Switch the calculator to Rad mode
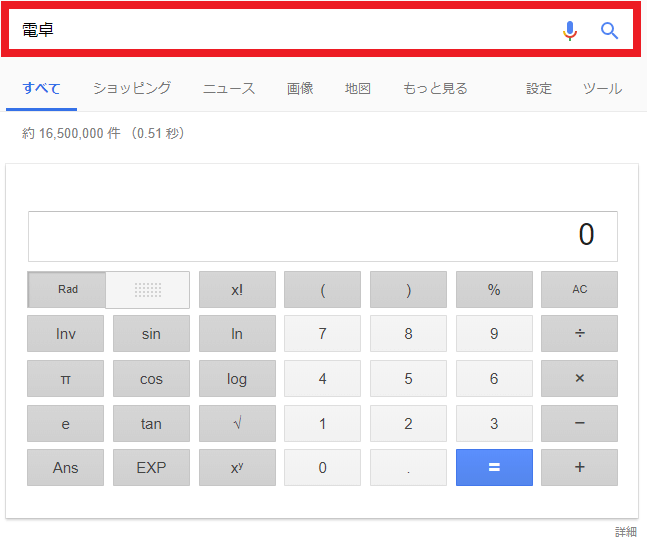 point(67,289)
